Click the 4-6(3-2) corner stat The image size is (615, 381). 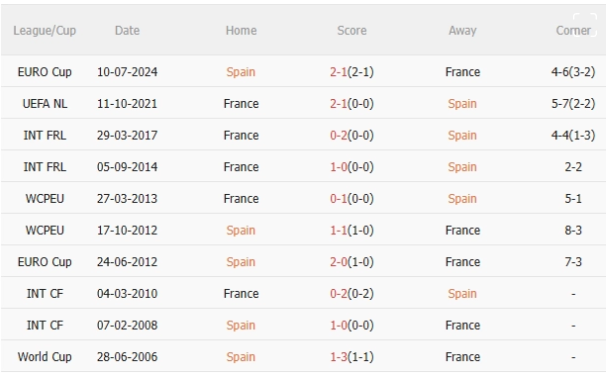click(x=573, y=72)
